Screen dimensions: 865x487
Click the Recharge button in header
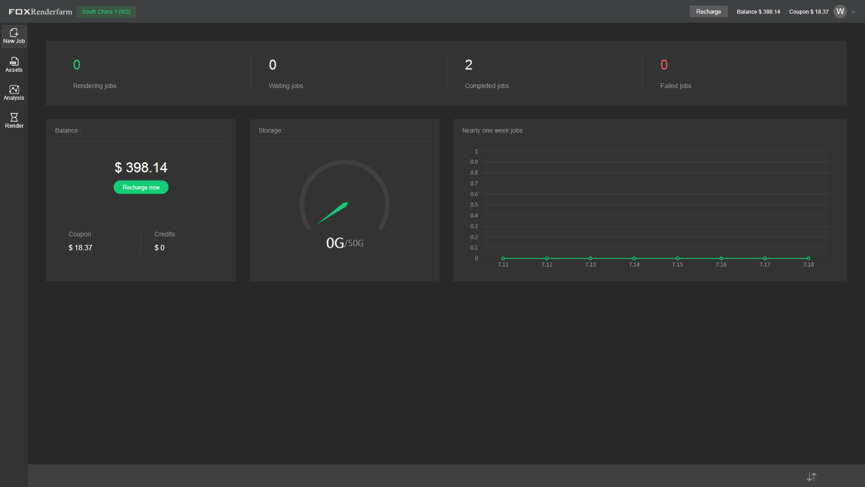click(708, 12)
